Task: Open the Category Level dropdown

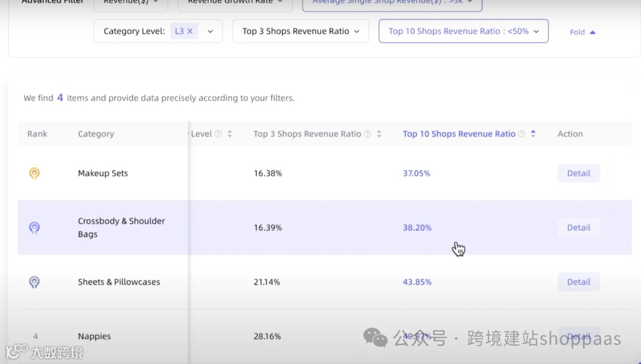Action: 210,31
